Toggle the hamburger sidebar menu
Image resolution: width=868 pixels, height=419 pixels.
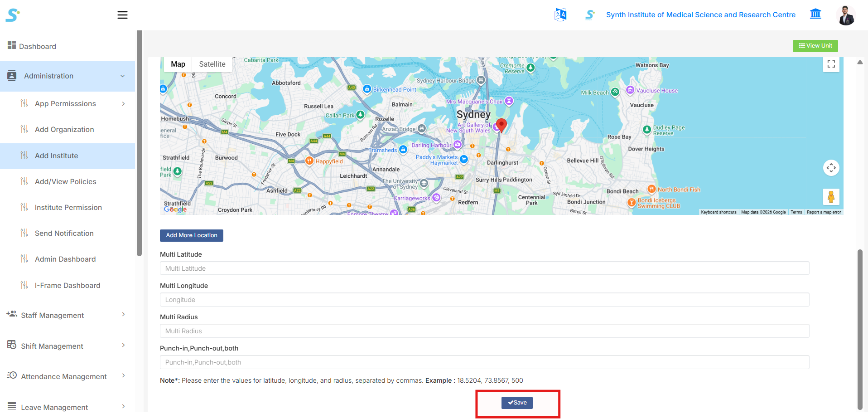click(122, 15)
